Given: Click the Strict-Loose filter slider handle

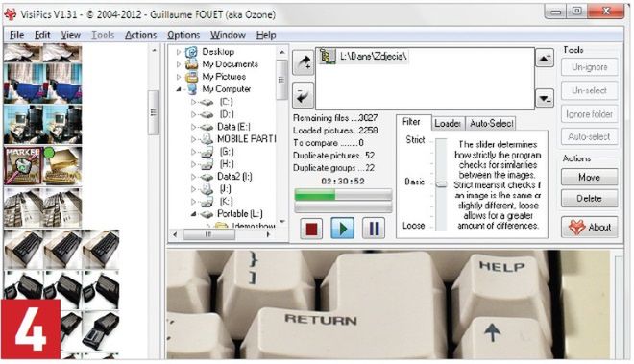Looking at the screenshot, I should coord(441,184).
